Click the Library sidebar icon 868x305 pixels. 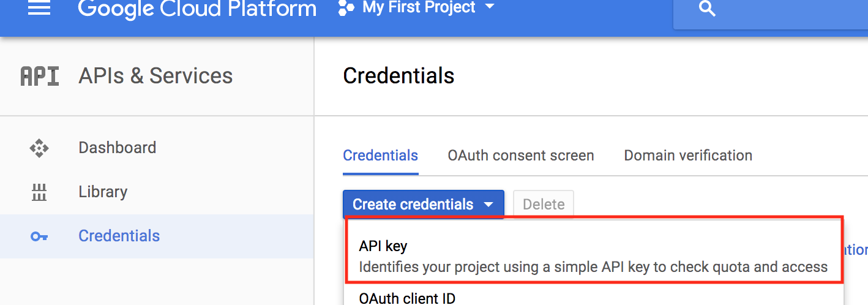(x=39, y=192)
